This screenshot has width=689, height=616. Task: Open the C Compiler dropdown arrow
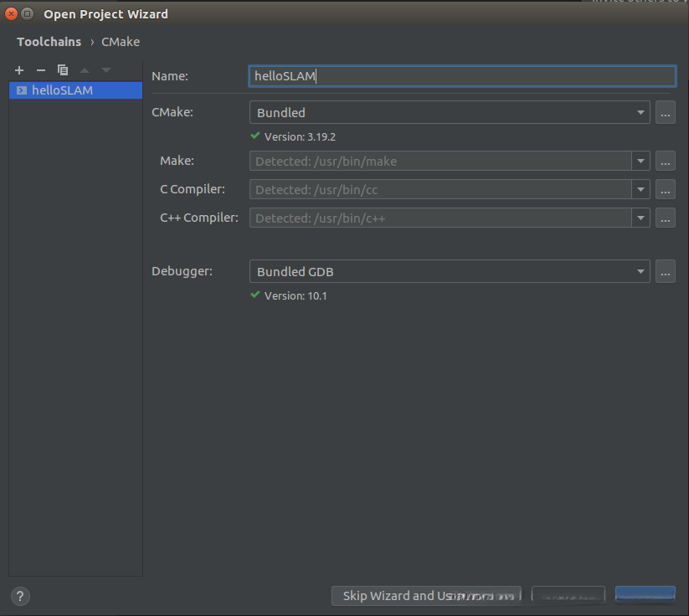(x=640, y=189)
